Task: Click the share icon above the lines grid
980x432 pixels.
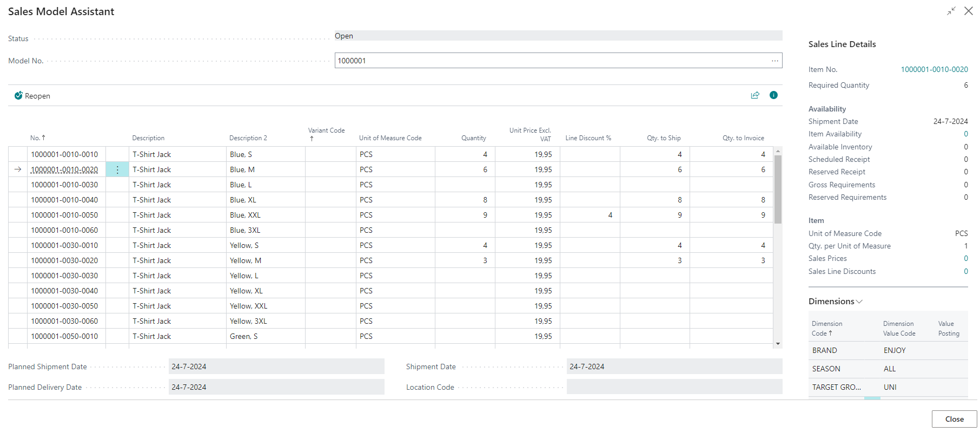Action: click(755, 95)
